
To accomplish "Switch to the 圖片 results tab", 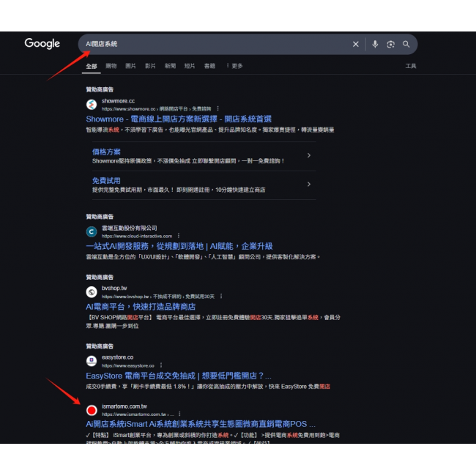I will [130, 66].
